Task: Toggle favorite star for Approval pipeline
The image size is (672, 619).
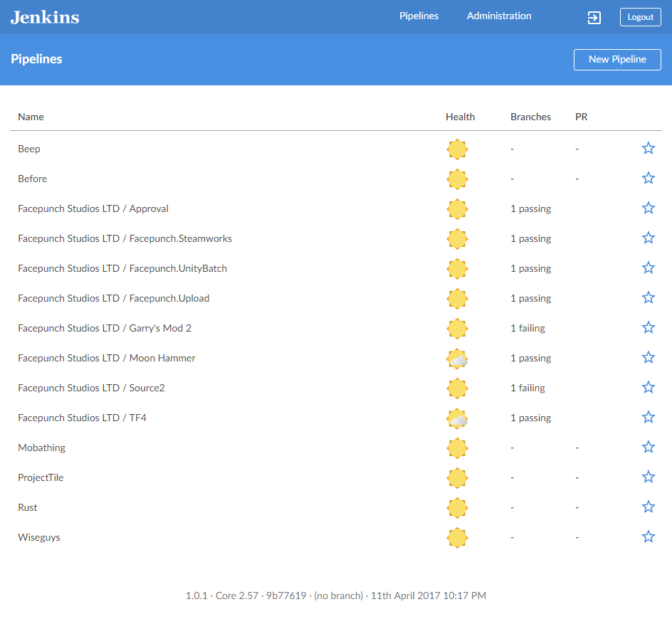Action: [649, 208]
